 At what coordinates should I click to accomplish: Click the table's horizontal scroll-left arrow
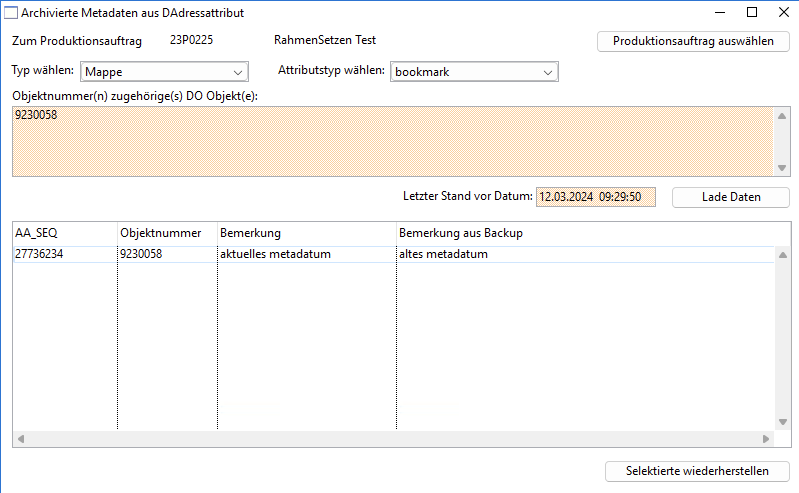(20, 439)
